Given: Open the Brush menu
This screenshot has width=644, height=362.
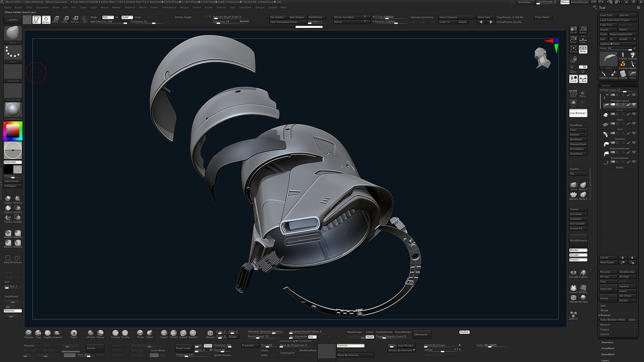Looking at the screenshot, I should (18, 8).
